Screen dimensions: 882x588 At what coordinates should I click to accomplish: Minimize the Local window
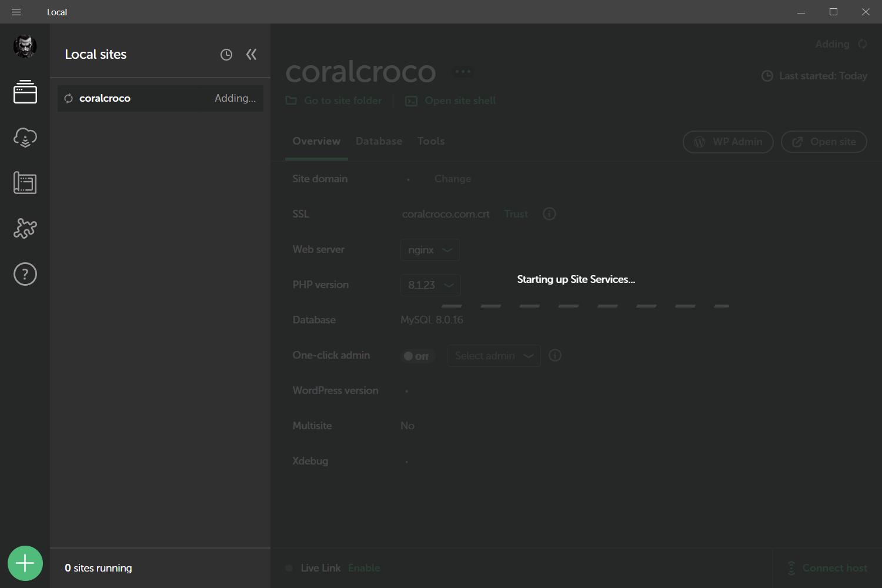click(801, 12)
